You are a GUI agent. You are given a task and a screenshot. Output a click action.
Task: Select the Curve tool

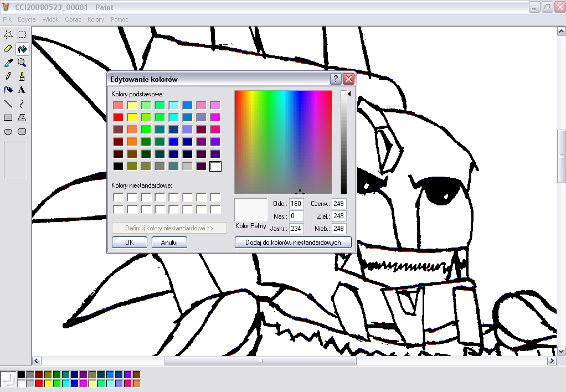click(22, 104)
